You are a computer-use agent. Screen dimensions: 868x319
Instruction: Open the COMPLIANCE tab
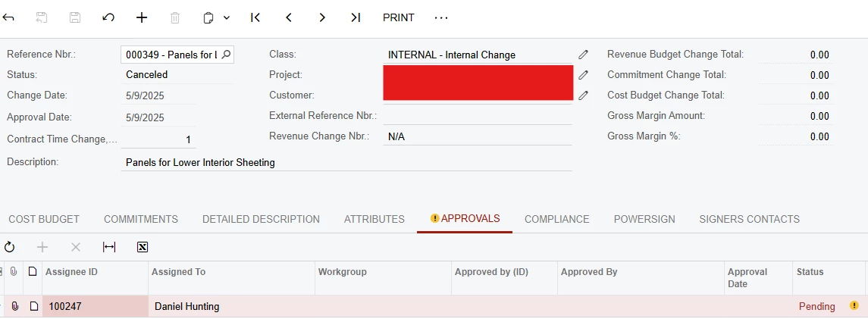tap(557, 219)
